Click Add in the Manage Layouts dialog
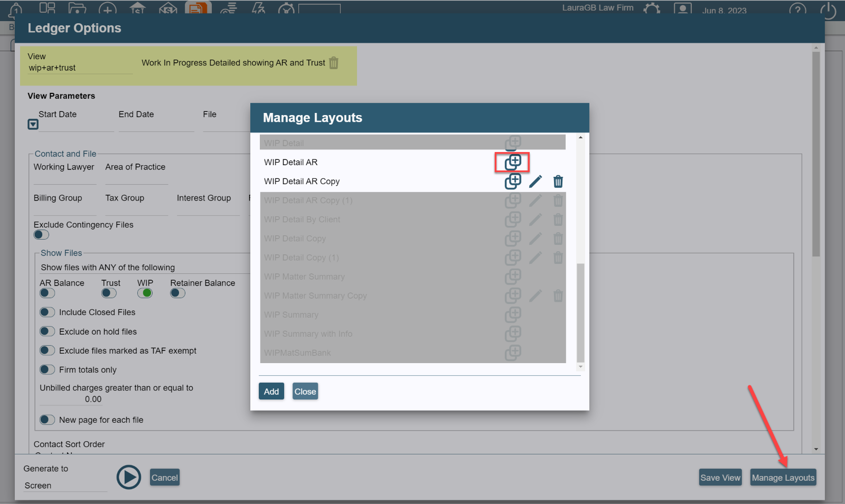 pyautogui.click(x=271, y=391)
